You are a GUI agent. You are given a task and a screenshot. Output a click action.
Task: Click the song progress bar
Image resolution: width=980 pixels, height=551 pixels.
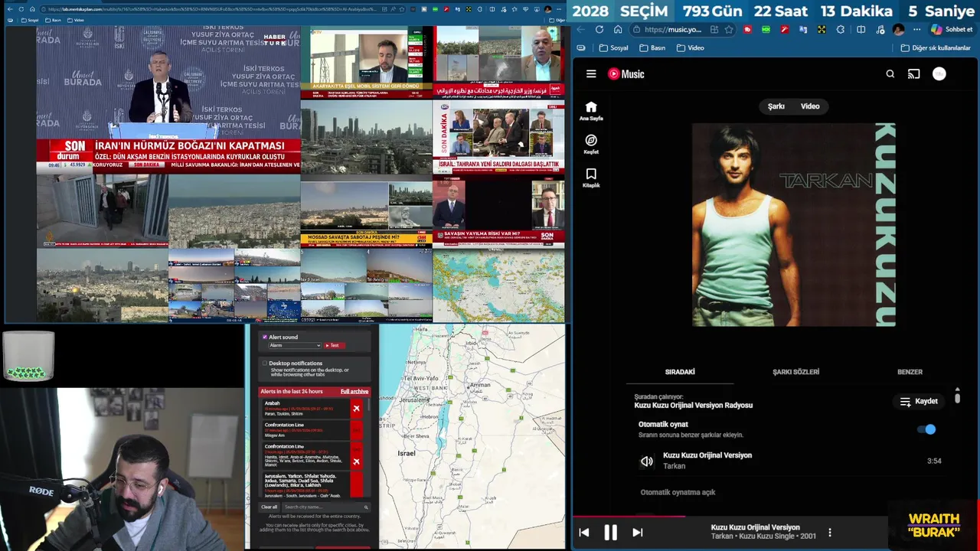click(731, 516)
